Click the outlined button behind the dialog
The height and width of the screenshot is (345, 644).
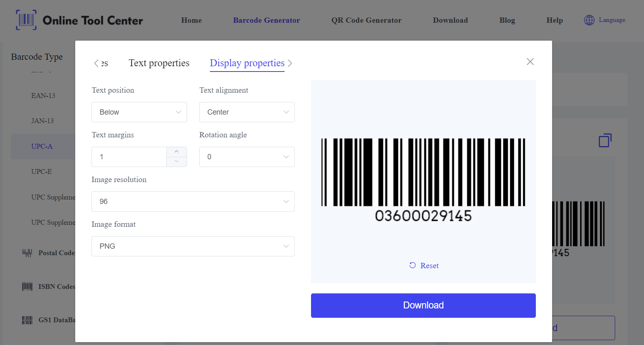click(x=583, y=328)
